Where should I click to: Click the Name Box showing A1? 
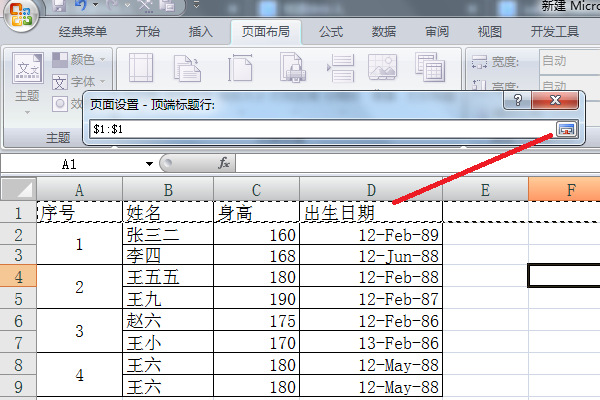(71, 164)
